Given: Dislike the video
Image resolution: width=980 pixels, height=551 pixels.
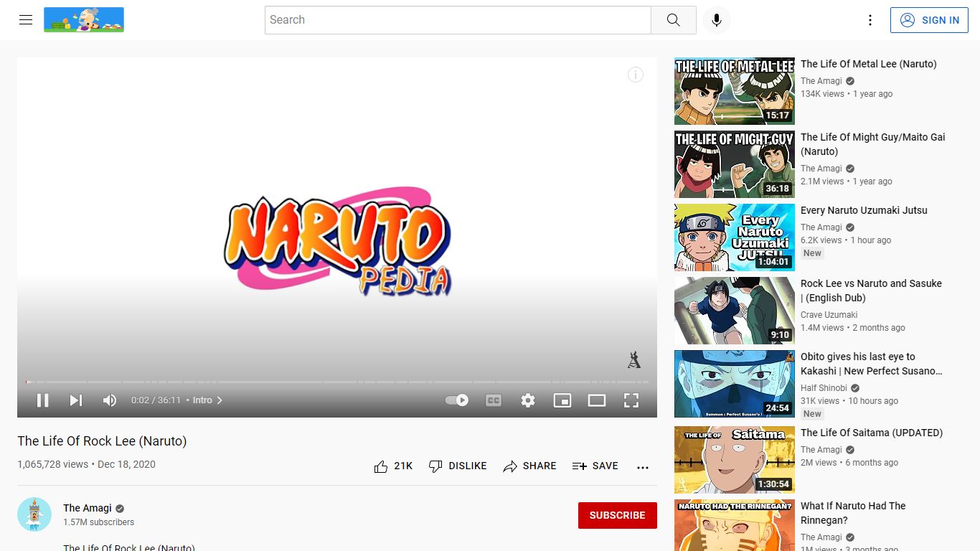Looking at the screenshot, I should click(458, 466).
